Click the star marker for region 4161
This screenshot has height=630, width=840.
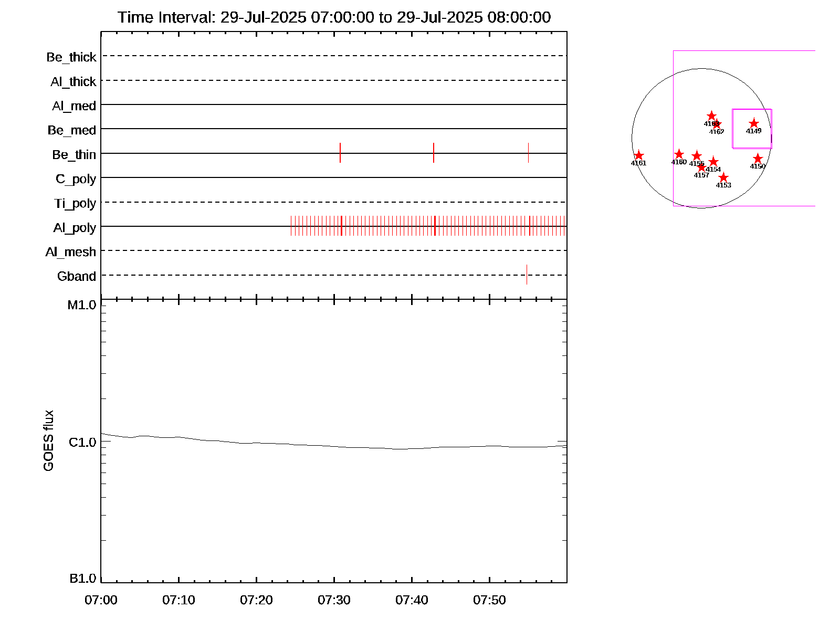click(638, 156)
